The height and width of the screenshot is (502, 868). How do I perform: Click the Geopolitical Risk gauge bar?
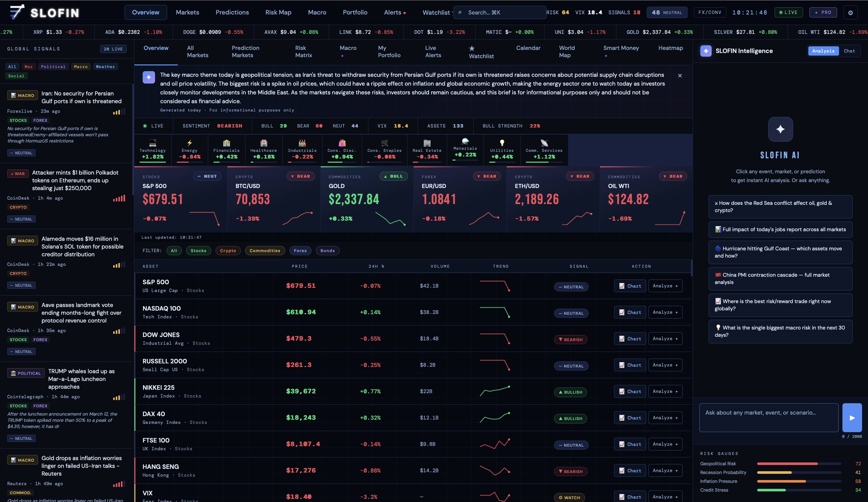798,464
